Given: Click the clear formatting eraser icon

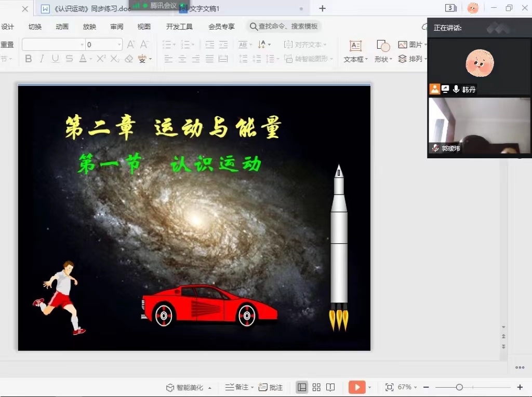Looking at the screenshot, I should point(129,59).
